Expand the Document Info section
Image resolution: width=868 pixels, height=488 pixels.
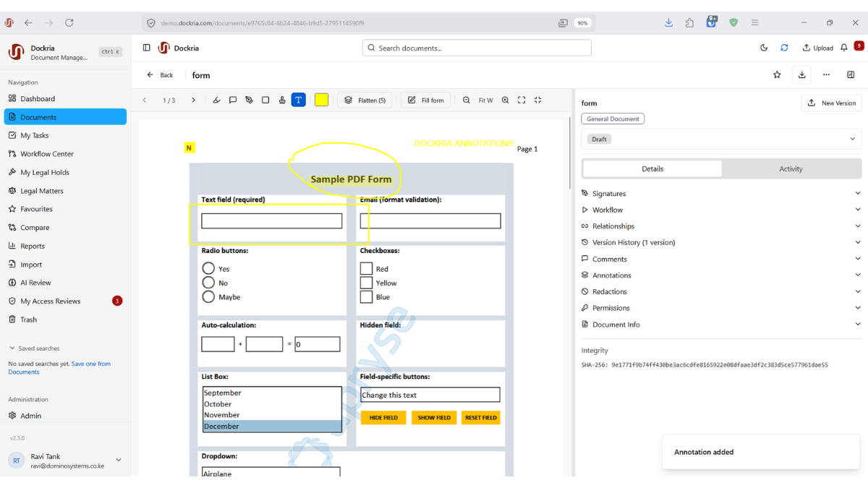[x=721, y=325]
